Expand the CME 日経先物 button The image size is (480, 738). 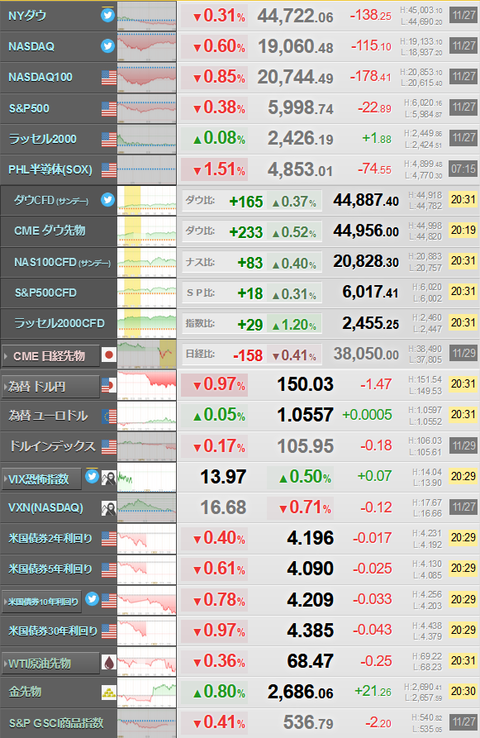pos(51,356)
